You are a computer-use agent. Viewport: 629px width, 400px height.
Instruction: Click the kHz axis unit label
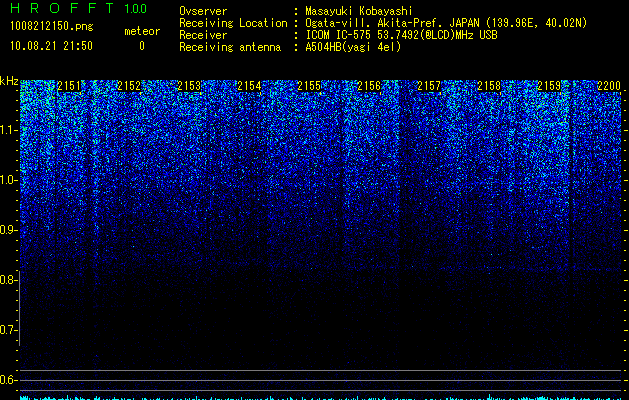click(x=9, y=81)
